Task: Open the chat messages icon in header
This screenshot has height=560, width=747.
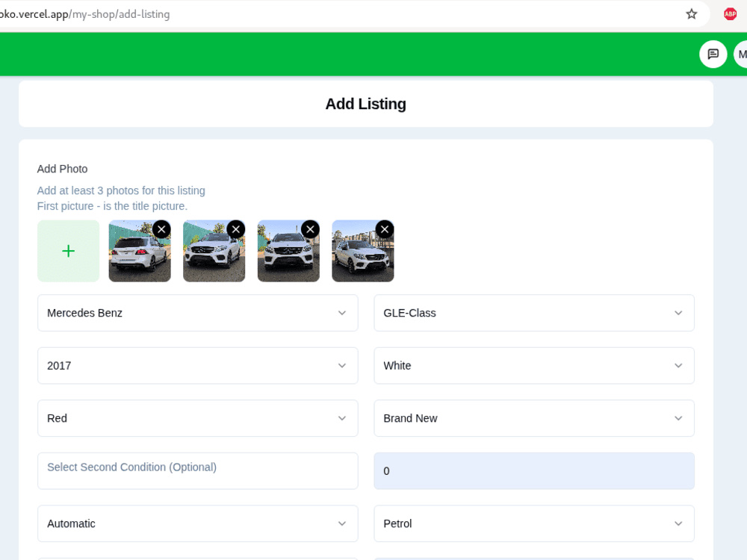Action: [x=713, y=55]
